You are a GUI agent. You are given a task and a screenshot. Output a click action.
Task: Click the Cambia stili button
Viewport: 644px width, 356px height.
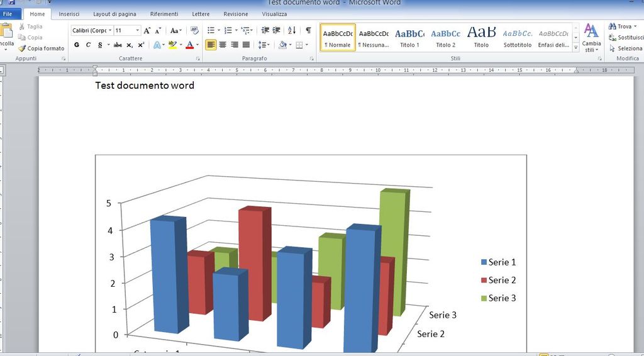(591, 38)
